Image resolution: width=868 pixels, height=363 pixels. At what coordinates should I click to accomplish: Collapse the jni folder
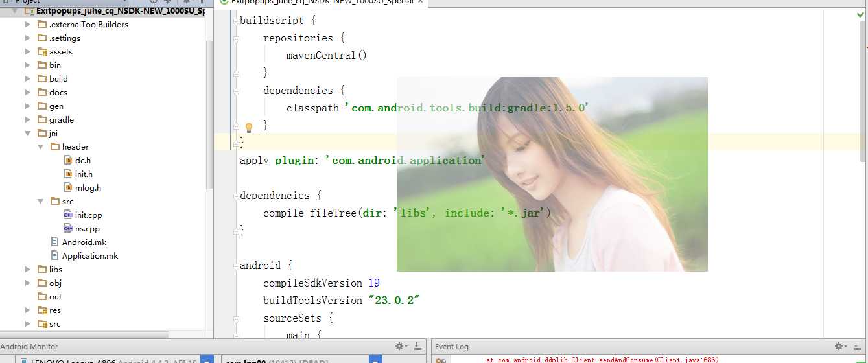click(27, 133)
